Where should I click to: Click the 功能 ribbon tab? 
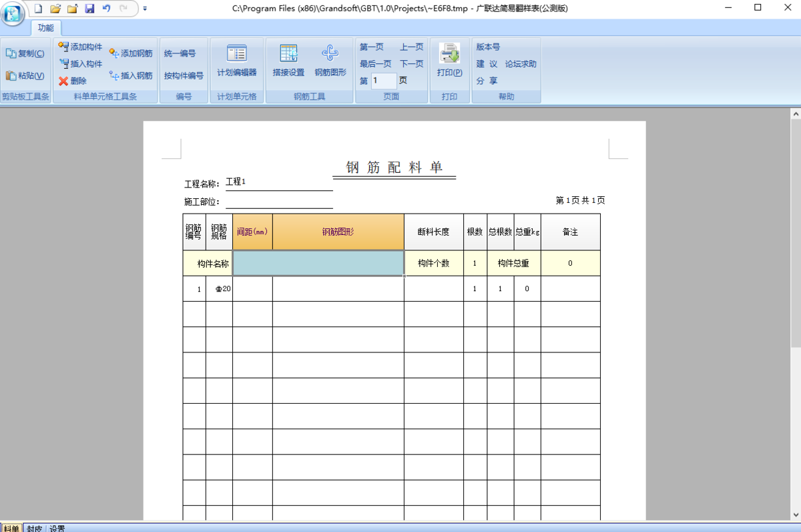pos(45,28)
